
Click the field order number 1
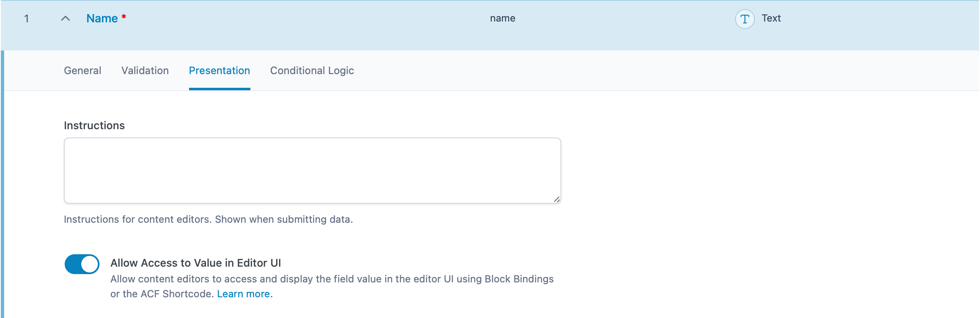tap(26, 18)
